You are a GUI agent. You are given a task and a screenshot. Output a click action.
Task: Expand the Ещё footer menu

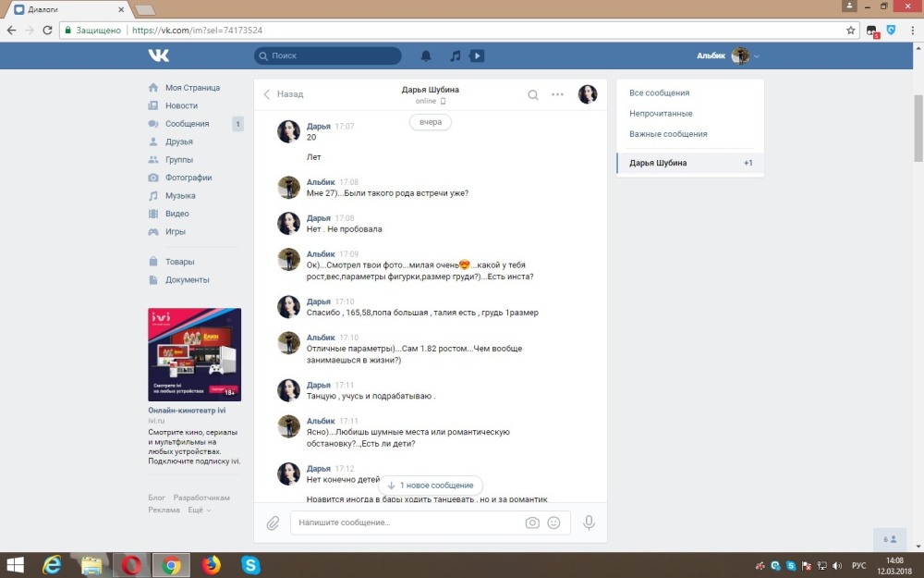199,510
